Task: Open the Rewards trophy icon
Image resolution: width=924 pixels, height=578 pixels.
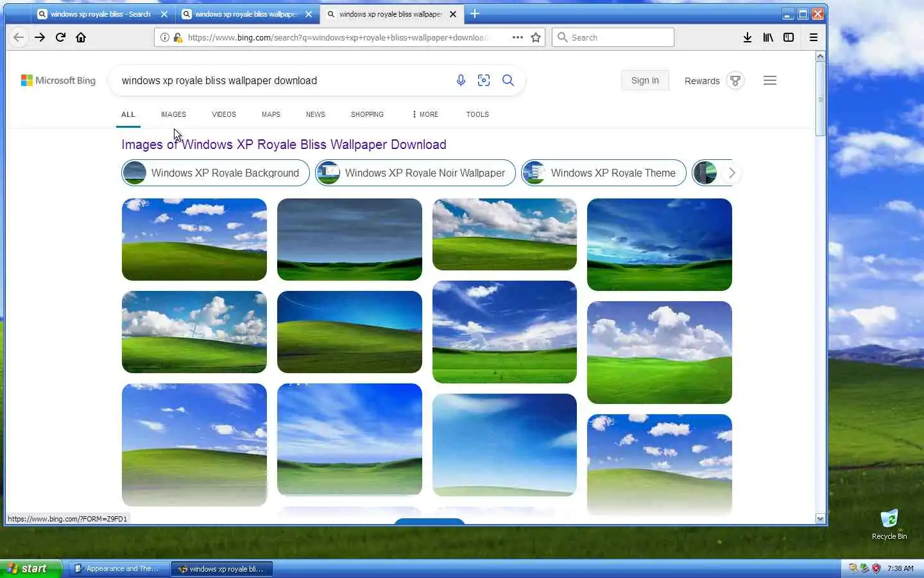Action: click(735, 80)
